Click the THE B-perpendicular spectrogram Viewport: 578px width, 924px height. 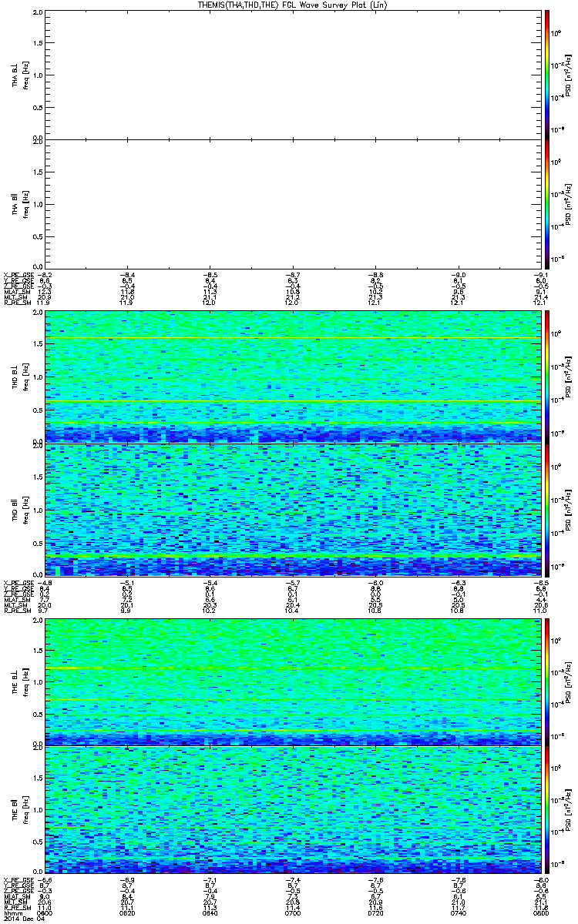(x=294, y=681)
